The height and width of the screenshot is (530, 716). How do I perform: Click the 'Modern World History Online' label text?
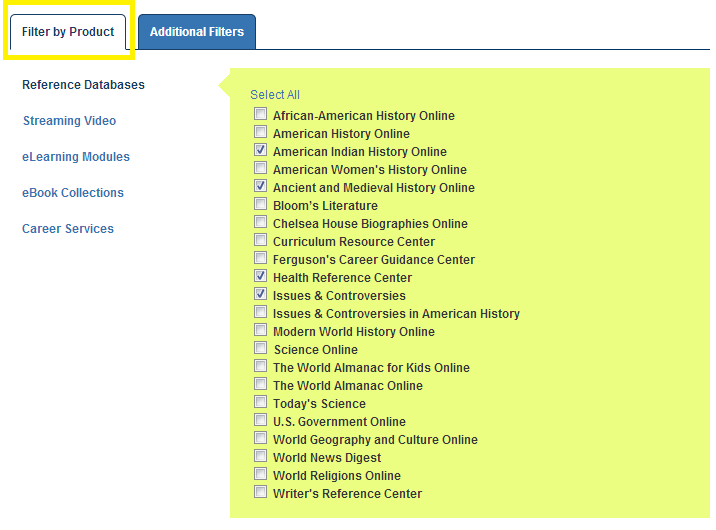(354, 332)
